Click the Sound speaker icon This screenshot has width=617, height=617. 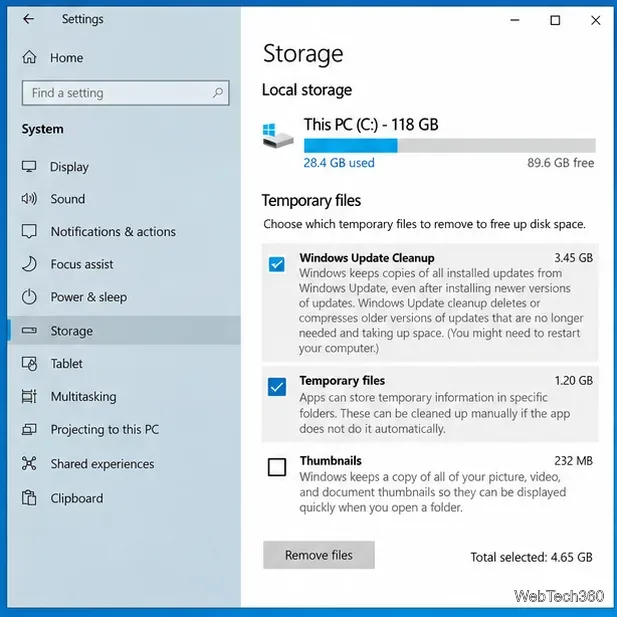click(x=29, y=199)
